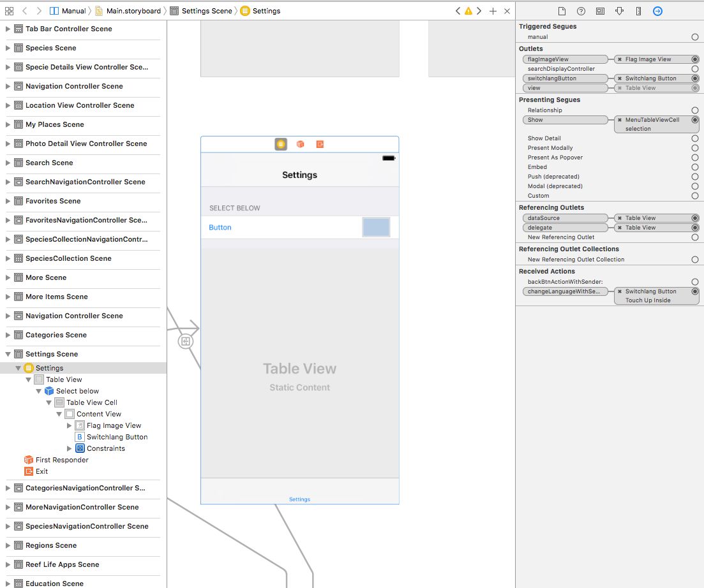Select First Responder icon in scene dock
This screenshot has height=588, width=704.
(x=301, y=144)
